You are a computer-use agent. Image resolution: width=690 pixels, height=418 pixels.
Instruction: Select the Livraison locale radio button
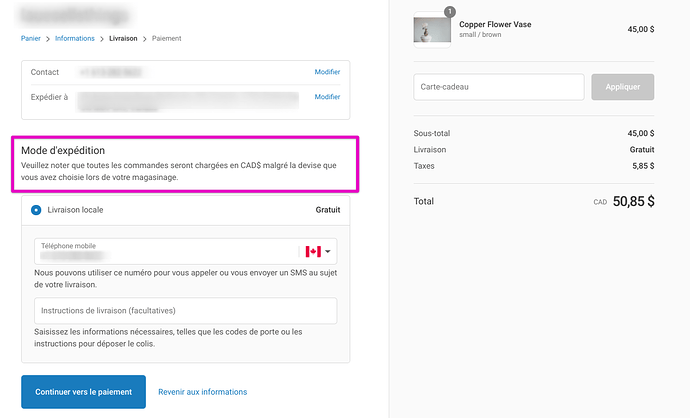(x=36, y=210)
